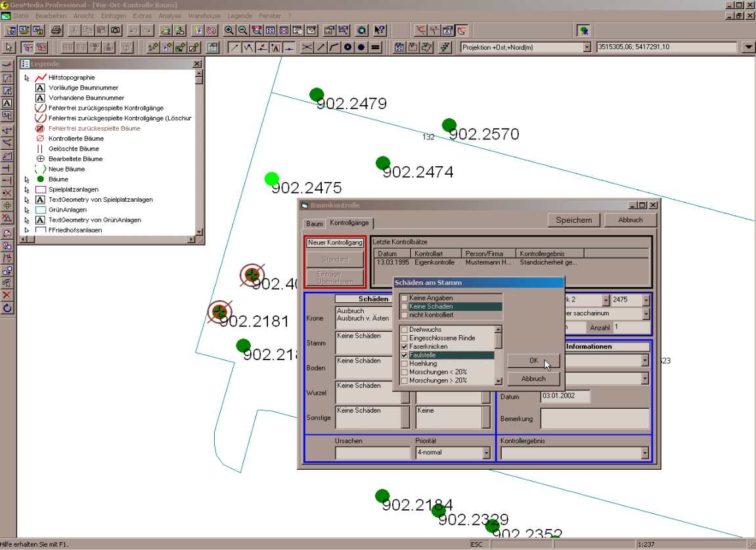This screenshot has width=756, height=550.
Task: Click the text insert 'A' tool in left toolbar
Action: (7, 103)
